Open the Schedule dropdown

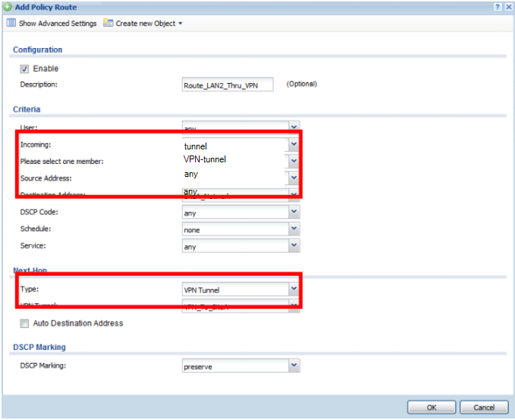coord(293,229)
